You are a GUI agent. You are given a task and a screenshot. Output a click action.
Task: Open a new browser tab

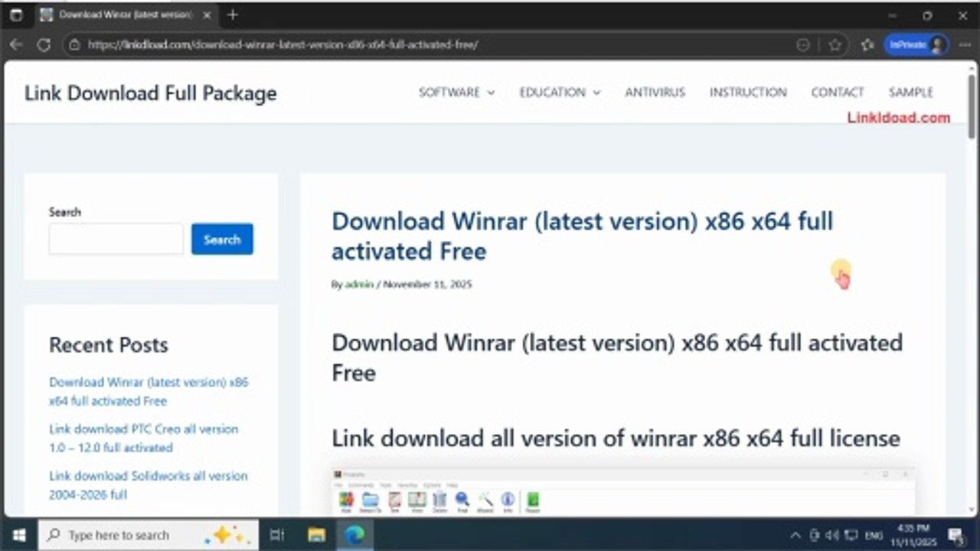[233, 15]
